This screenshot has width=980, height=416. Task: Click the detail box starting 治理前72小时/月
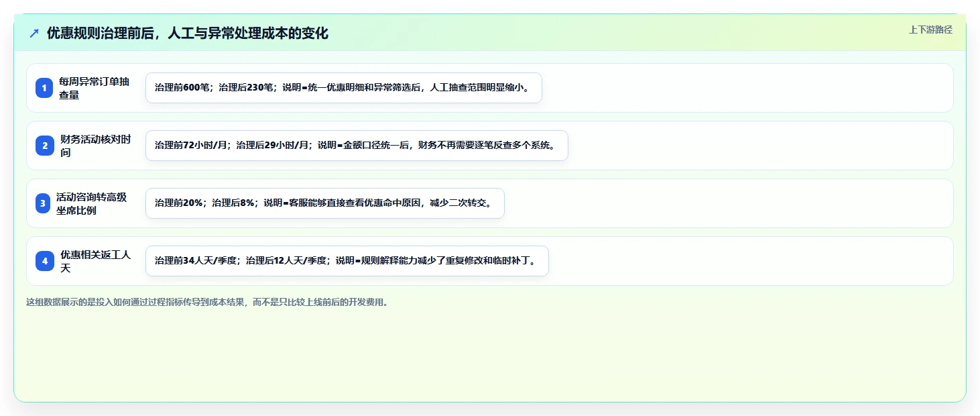[x=357, y=146]
